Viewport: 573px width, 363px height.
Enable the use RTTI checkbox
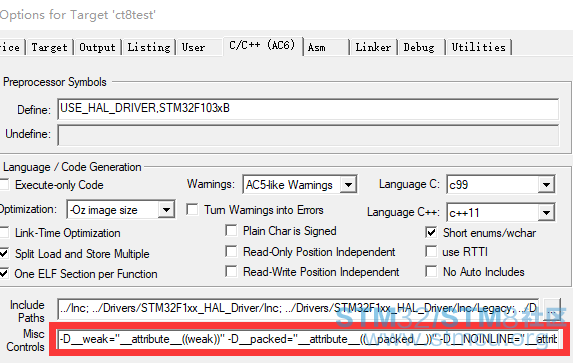pos(431,252)
